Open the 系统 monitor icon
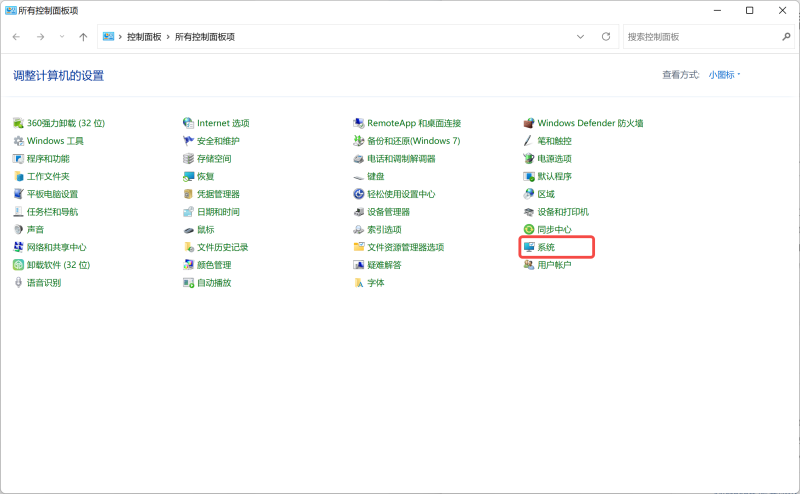This screenshot has width=800, height=494. 529,247
